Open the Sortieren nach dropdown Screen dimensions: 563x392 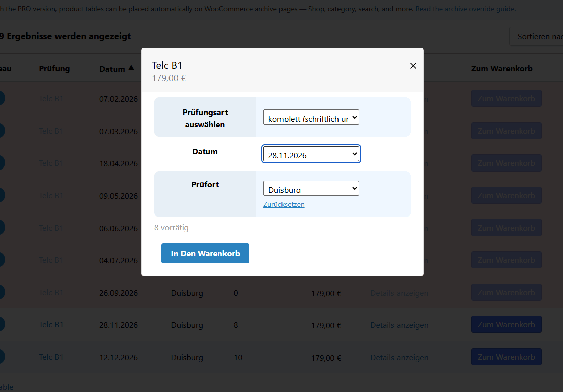536,37
